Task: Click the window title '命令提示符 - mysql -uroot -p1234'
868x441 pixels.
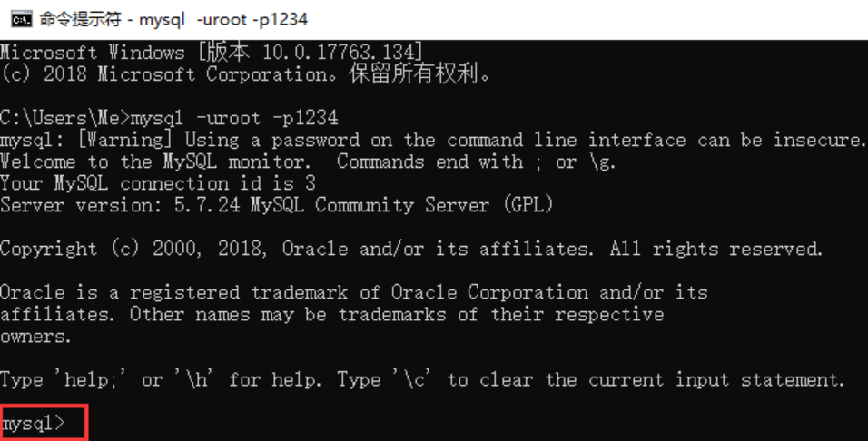Action: pos(173,19)
